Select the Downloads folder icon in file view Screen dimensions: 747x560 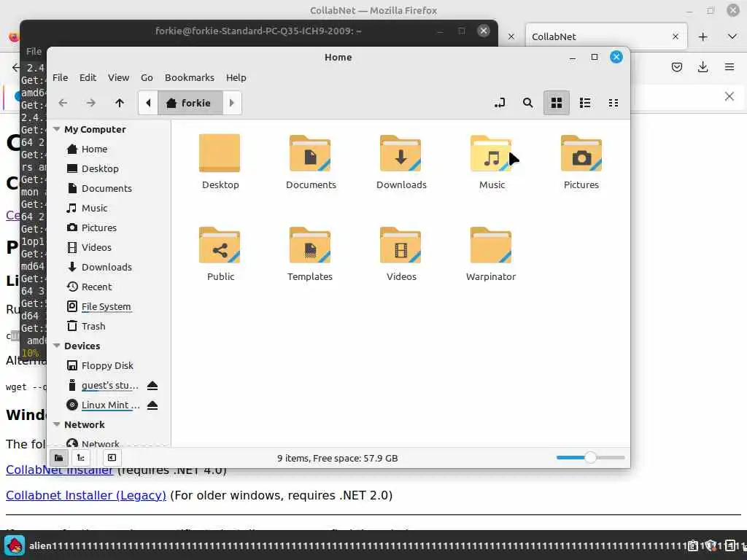[400, 153]
